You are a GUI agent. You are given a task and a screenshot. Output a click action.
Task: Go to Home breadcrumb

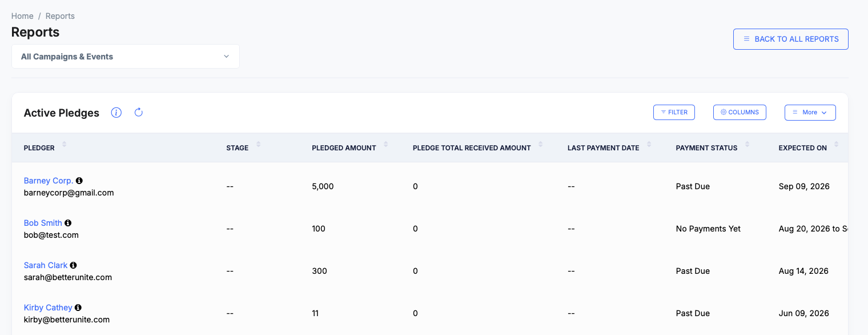[x=22, y=16]
